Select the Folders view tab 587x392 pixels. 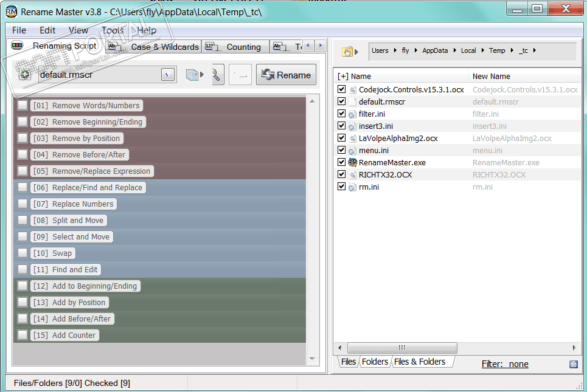[x=375, y=362]
